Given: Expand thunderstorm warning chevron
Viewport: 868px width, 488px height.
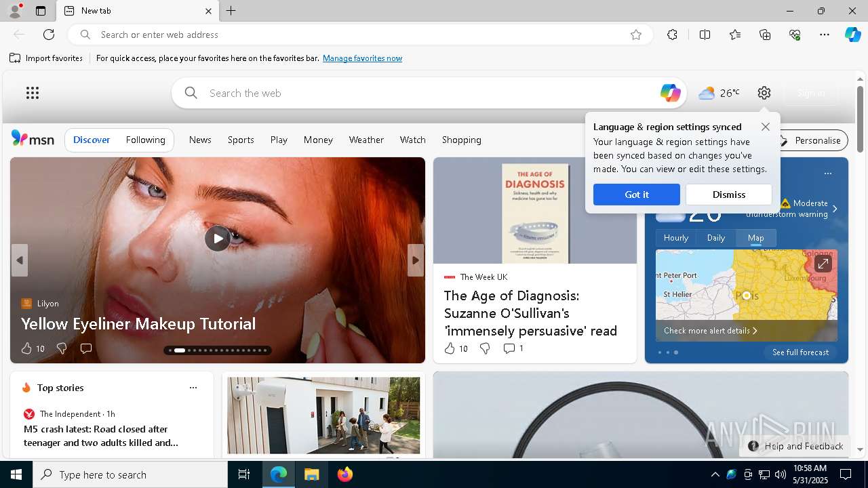Looking at the screenshot, I should pos(835,209).
